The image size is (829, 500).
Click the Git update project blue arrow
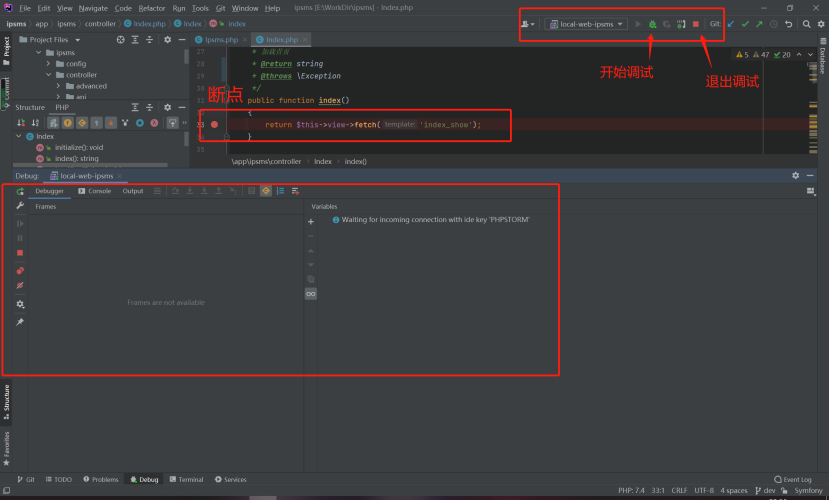[731, 24]
